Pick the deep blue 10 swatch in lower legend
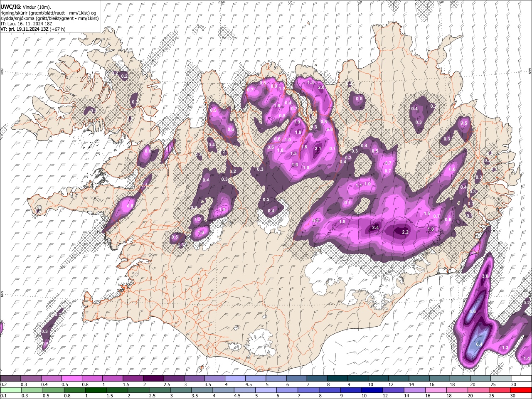532x399 pixels. (372, 390)
